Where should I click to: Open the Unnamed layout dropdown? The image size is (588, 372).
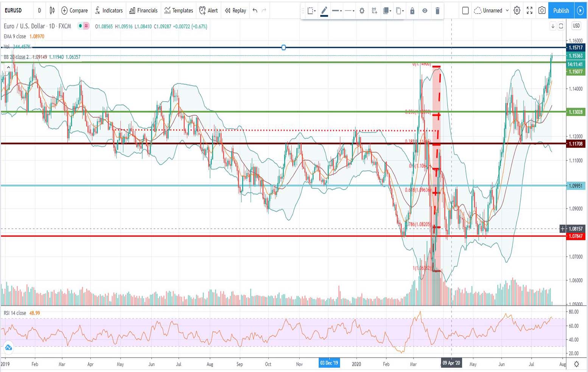(491, 11)
